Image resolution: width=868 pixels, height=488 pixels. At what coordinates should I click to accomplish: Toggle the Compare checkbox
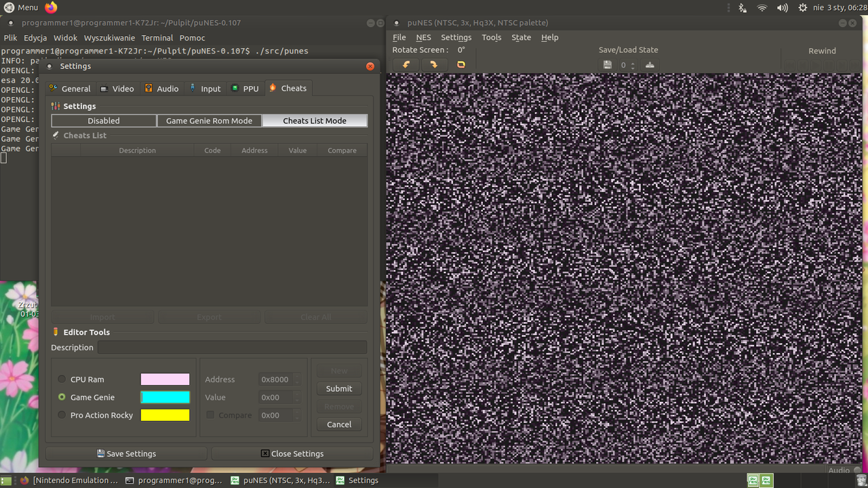210,415
